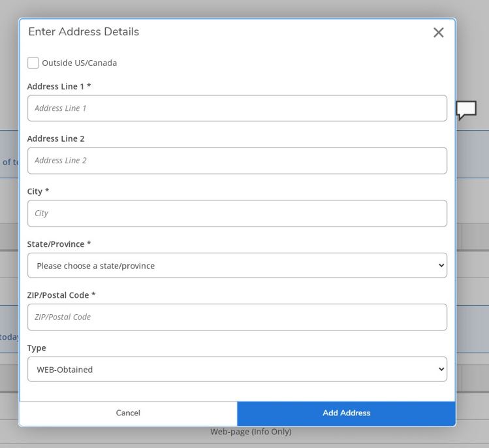Focus the Address Line 2 input field

[x=237, y=161]
